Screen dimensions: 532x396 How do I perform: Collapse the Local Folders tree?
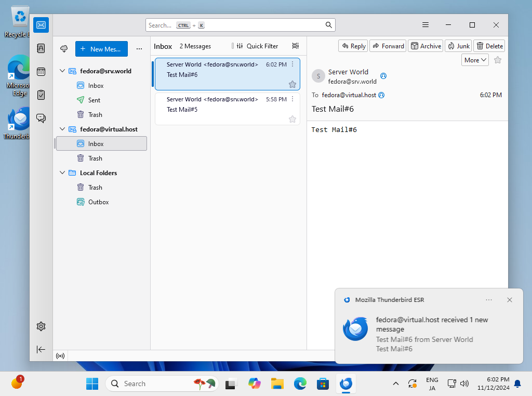[62, 173]
